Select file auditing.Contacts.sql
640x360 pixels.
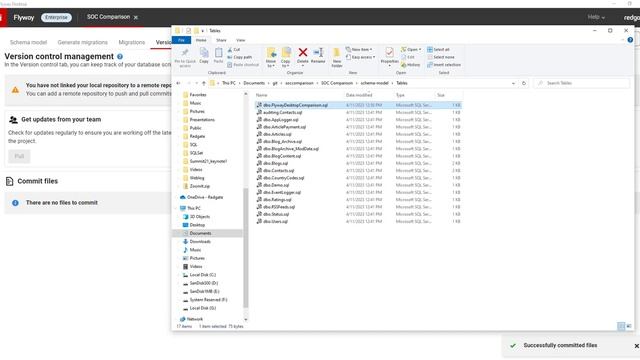pos(282,113)
